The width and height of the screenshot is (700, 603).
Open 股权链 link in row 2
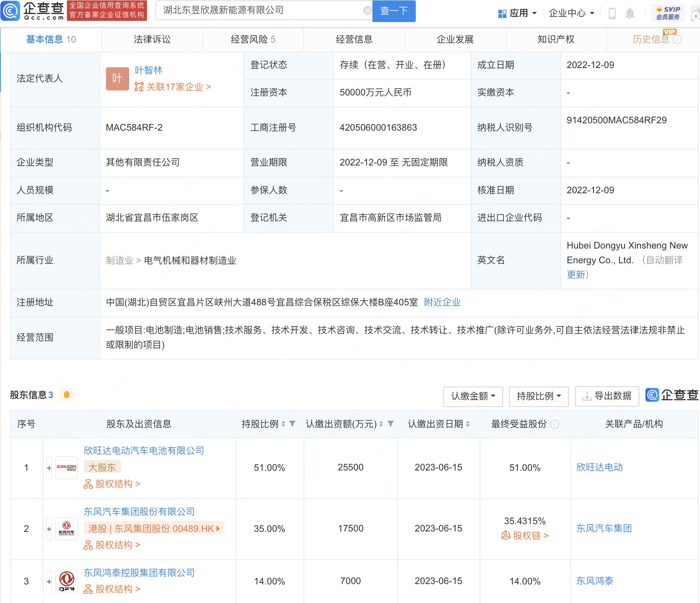click(525, 536)
